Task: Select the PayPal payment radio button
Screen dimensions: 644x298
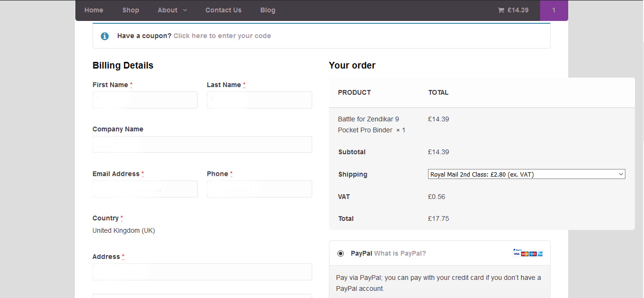Action: tap(340, 253)
